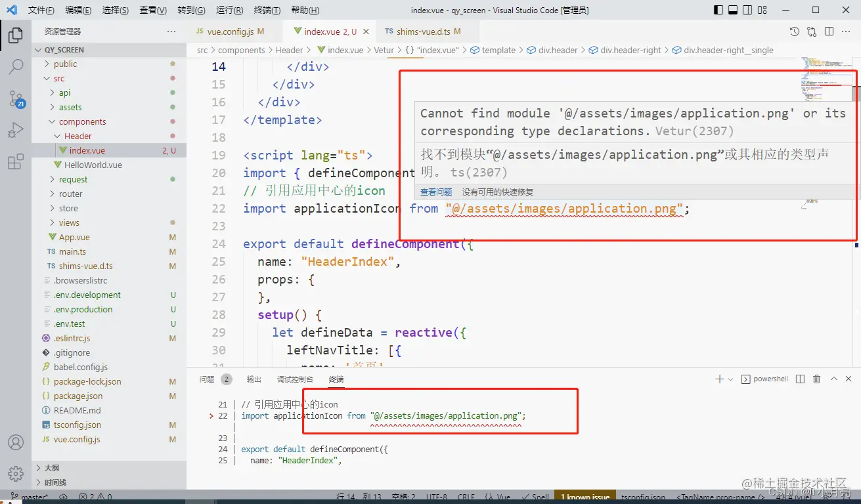Maximize the terminal panel size
This screenshot has width=861, height=504.
pos(834,379)
